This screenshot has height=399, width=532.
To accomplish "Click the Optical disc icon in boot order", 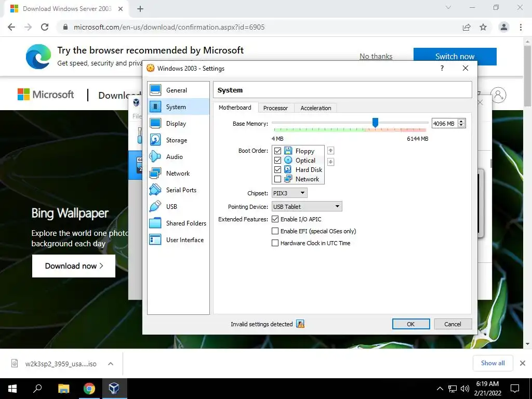I will pyautogui.click(x=288, y=160).
